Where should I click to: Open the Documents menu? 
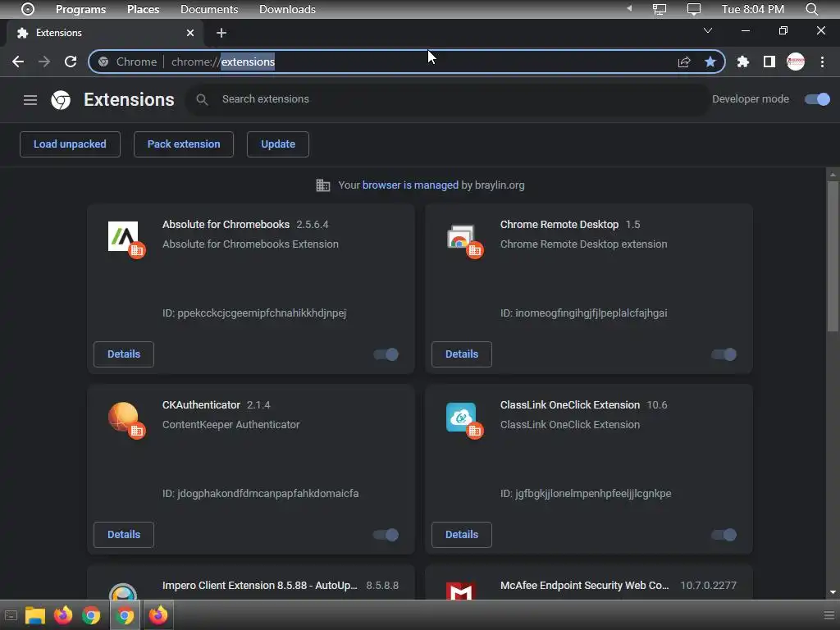(209, 9)
